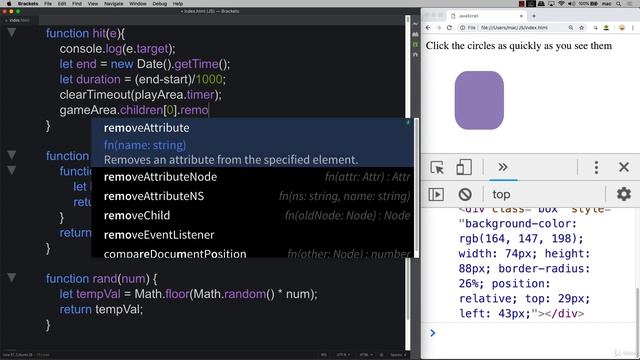Click the zoom magnifier icon in the address bar

(571, 28)
